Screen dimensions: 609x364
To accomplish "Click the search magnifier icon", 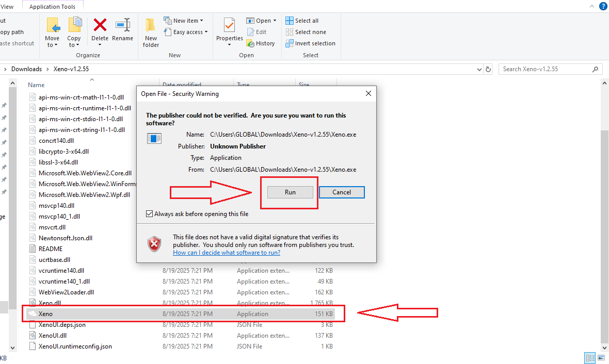I will tap(595, 69).
